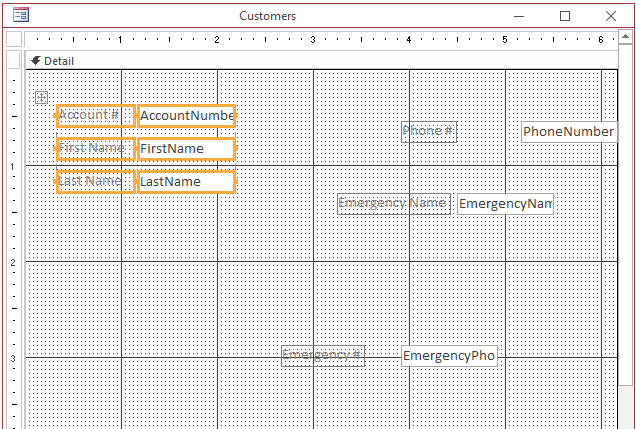Viewport: 636px width, 429px height.
Task: Select the First Name label
Action: pos(96,148)
